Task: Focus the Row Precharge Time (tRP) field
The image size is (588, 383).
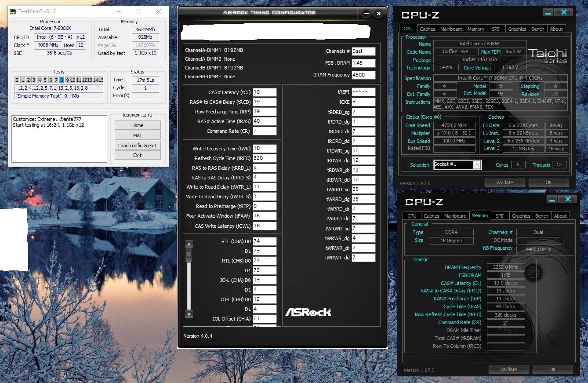Action: click(265, 112)
